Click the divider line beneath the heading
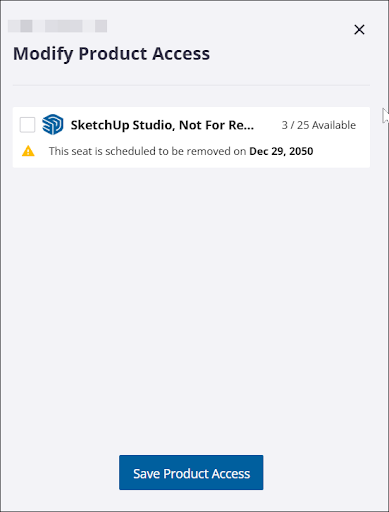This screenshot has width=389, height=512. click(x=191, y=86)
